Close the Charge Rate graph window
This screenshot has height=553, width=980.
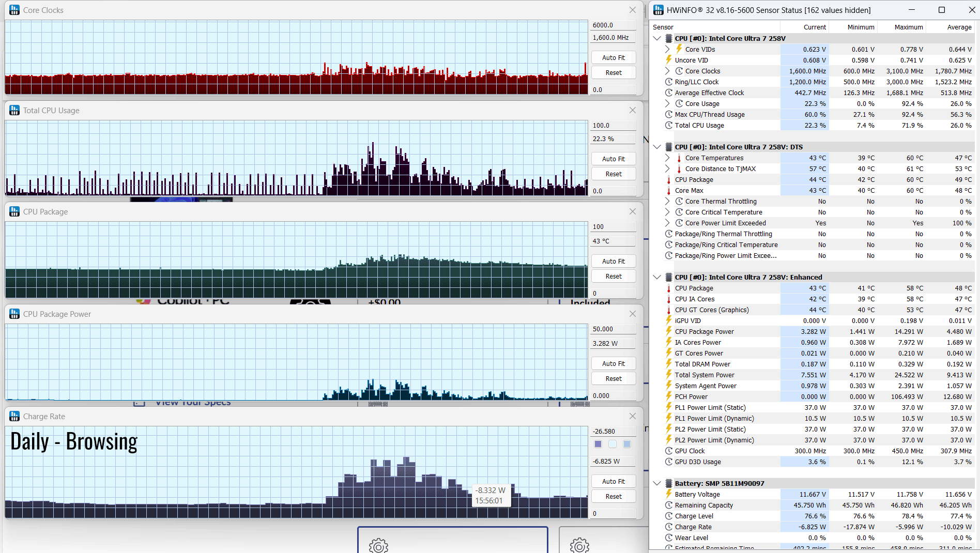pyautogui.click(x=633, y=416)
